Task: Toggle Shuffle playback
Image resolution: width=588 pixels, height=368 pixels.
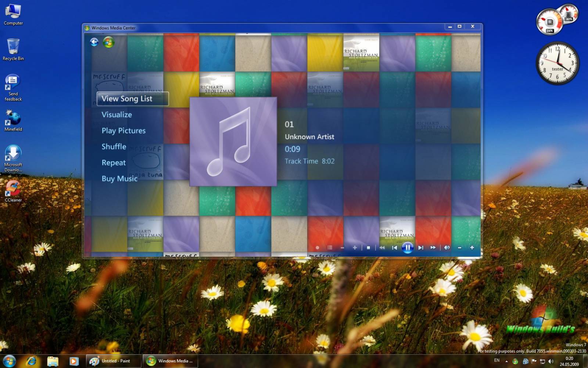Action: tap(114, 146)
